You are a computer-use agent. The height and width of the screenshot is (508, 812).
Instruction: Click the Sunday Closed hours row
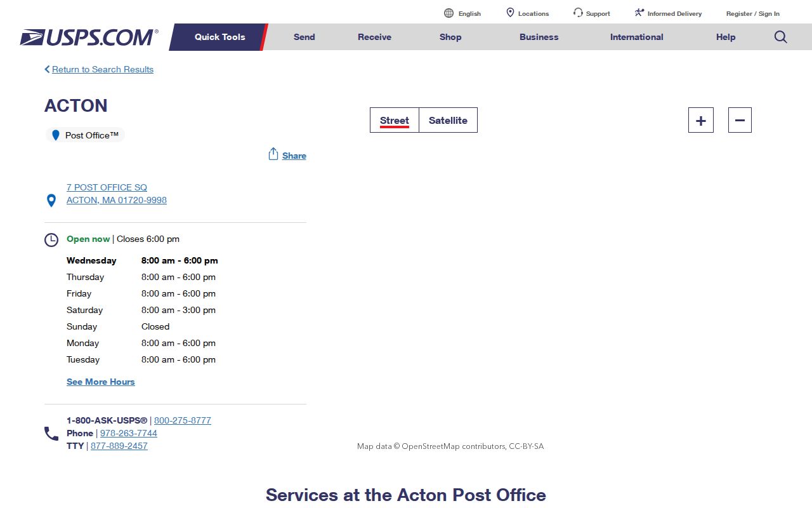click(118, 326)
